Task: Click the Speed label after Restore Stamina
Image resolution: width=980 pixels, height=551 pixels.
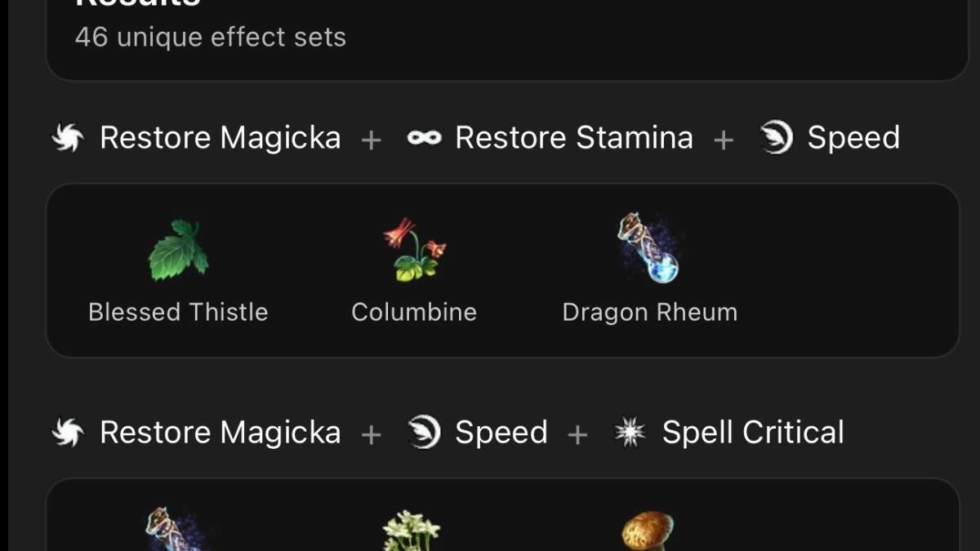Action: point(853,138)
